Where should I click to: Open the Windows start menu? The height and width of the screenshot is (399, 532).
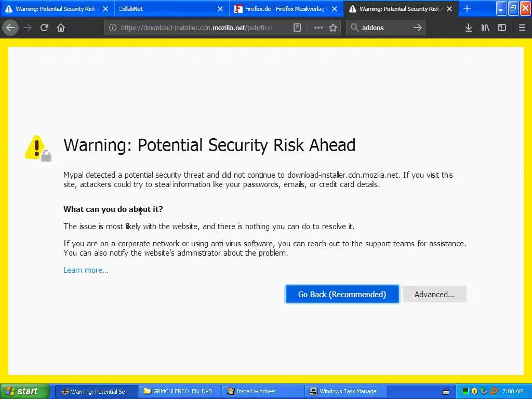25,391
